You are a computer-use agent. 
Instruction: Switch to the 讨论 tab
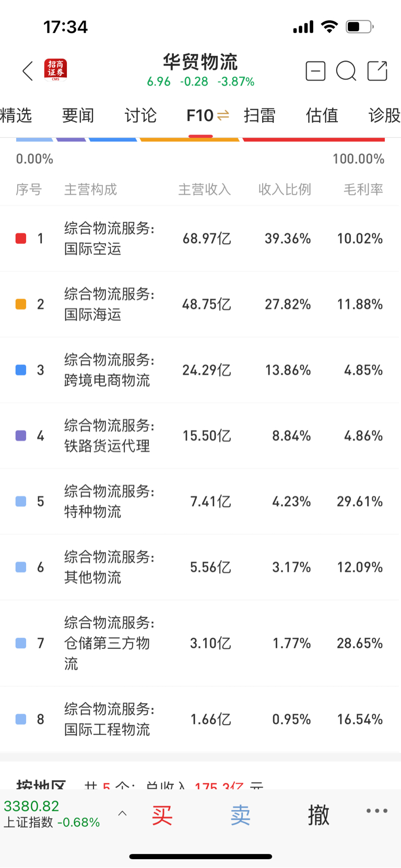[x=140, y=115]
